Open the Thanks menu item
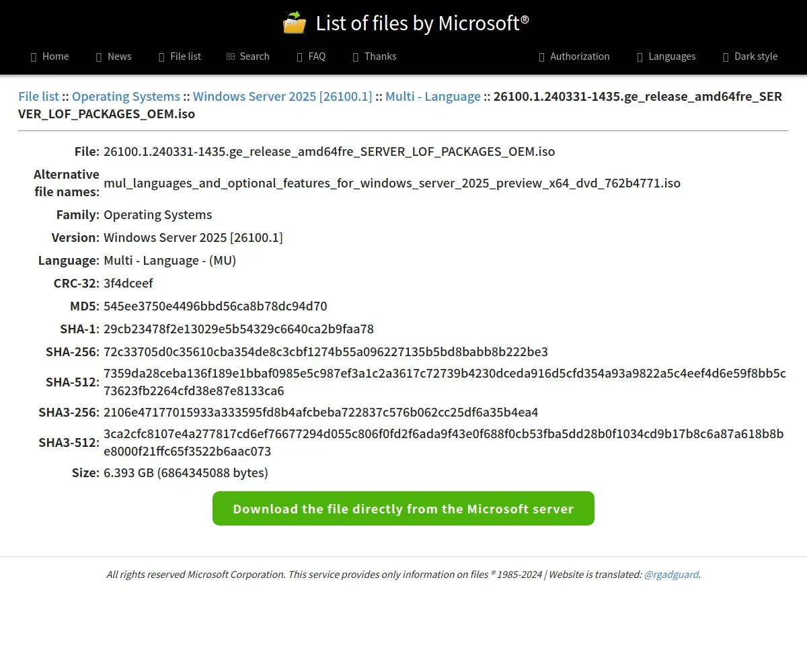This screenshot has height=672, width=807. (x=375, y=56)
